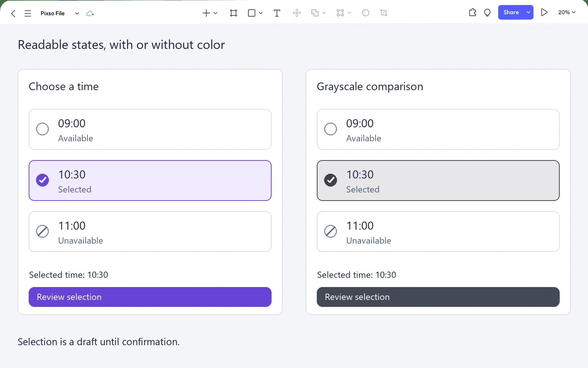Click the back arrow icon
Viewport: 588px width, 368px height.
coord(13,14)
